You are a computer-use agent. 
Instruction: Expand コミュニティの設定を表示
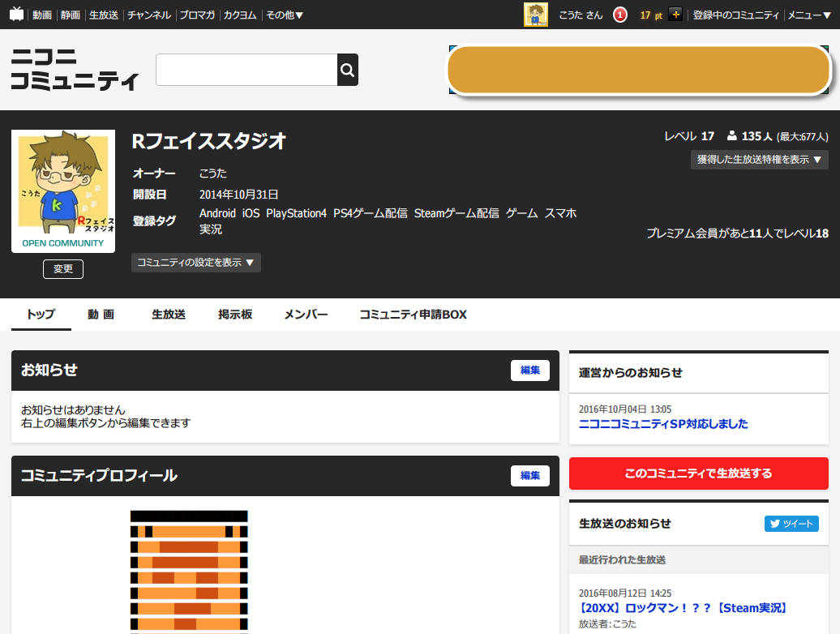click(195, 263)
